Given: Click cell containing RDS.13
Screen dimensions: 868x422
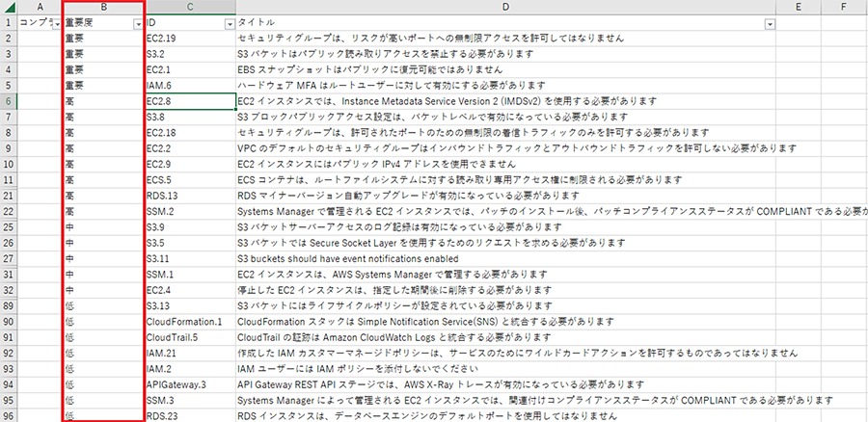Looking at the screenshot, I should coord(190,196).
